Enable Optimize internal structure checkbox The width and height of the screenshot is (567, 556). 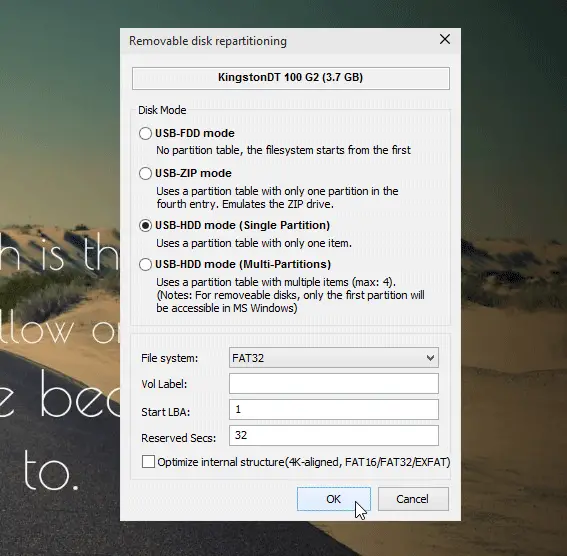pos(148,462)
